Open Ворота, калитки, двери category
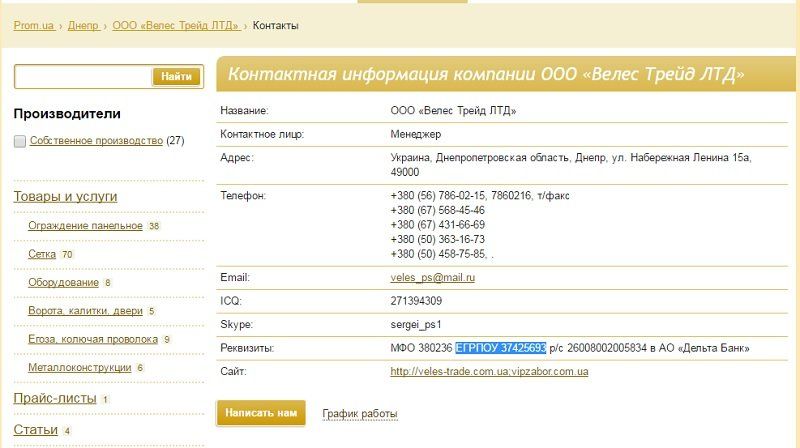Screen dimensions: 800x448 click(x=85, y=311)
